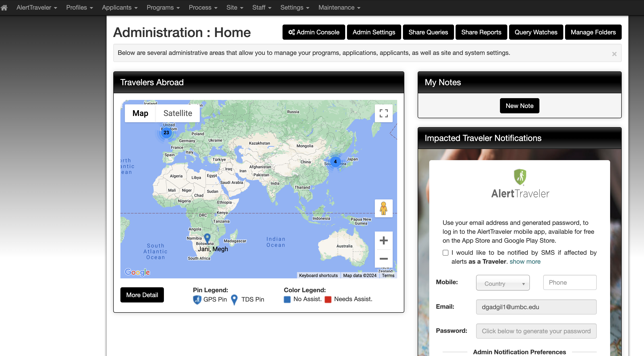644x356 pixels.
Task: Zoom in on map with plus icon
Action: pos(384,240)
